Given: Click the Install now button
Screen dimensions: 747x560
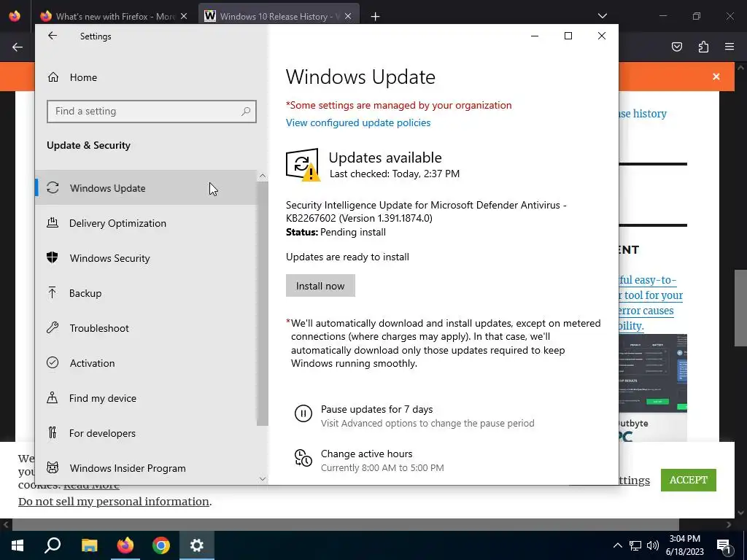Looking at the screenshot, I should [x=320, y=286].
